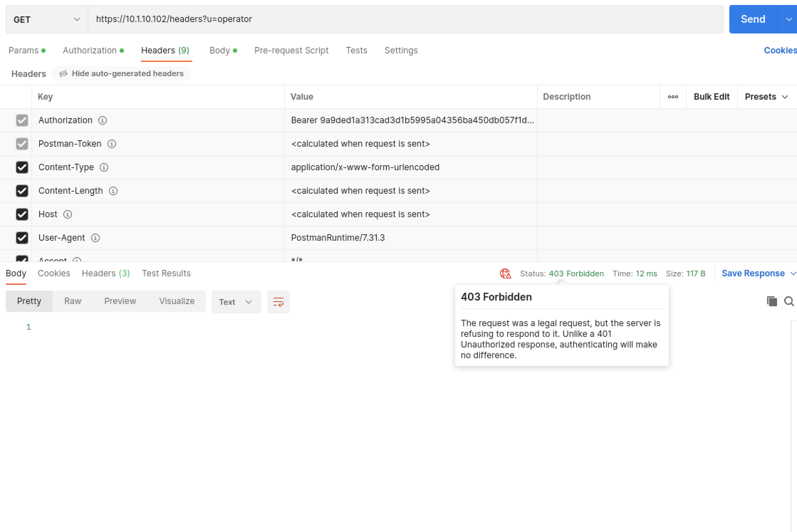Open the Cookies link at top right

(x=780, y=51)
